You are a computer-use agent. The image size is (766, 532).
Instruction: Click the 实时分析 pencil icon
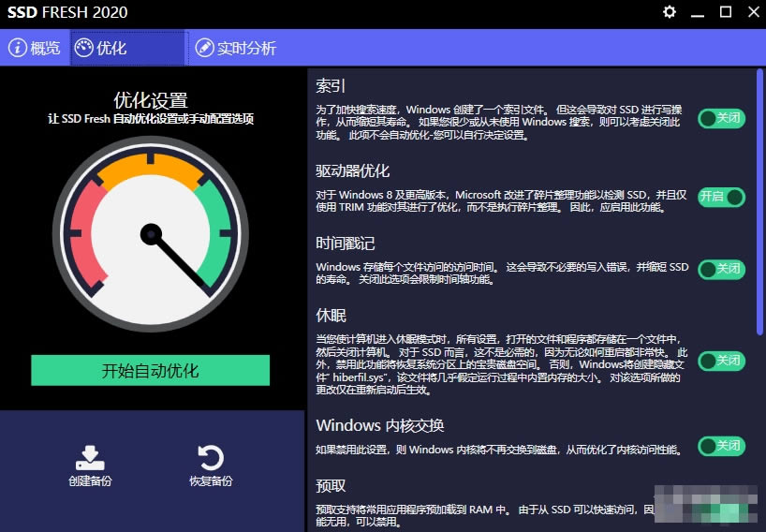(x=204, y=48)
